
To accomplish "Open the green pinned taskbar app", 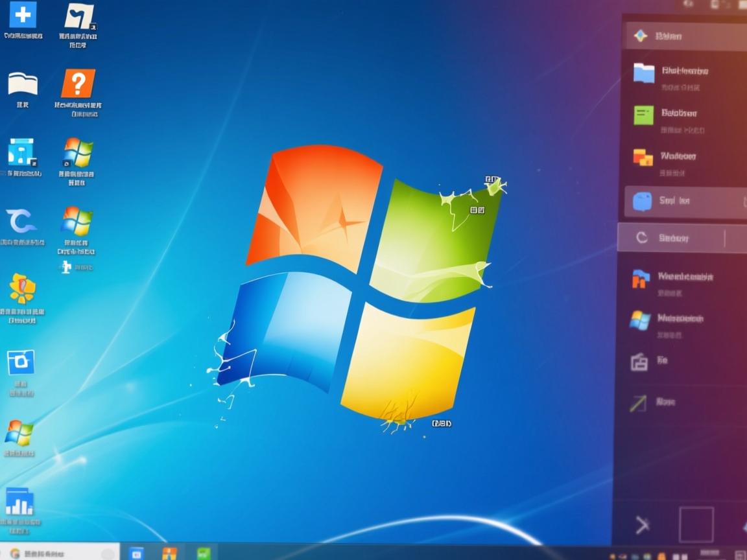I will coord(204,553).
